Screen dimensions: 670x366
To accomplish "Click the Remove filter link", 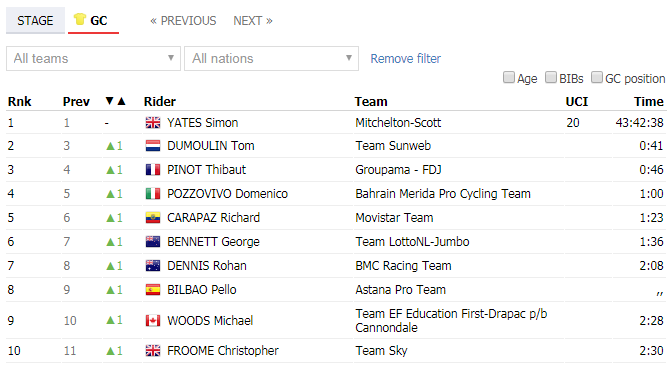I will [405, 59].
